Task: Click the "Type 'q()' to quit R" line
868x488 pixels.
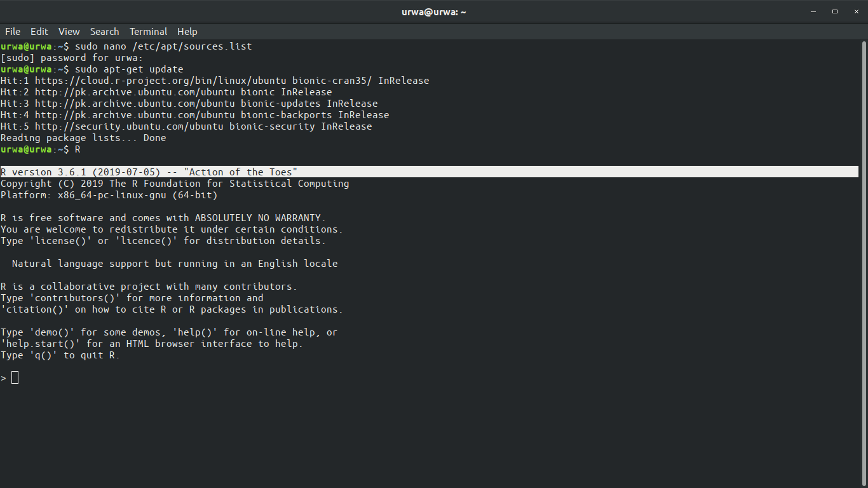Action: tap(60, 355)
